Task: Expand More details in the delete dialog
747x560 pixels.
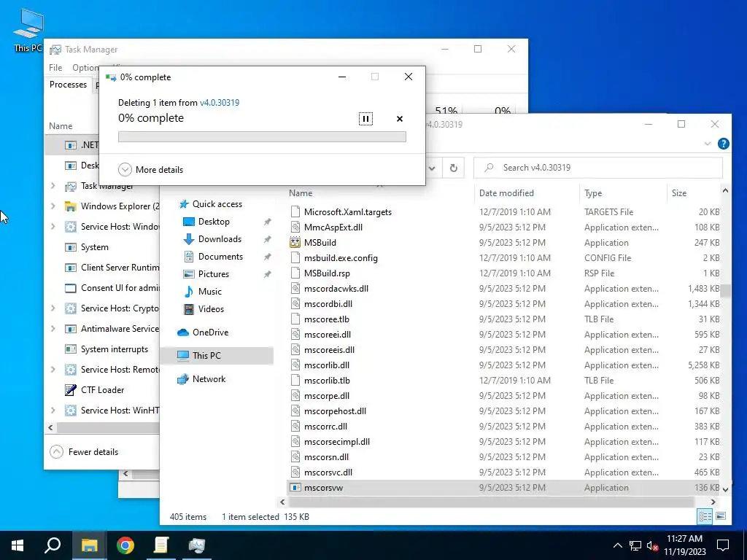Action: tap(150, 169)
